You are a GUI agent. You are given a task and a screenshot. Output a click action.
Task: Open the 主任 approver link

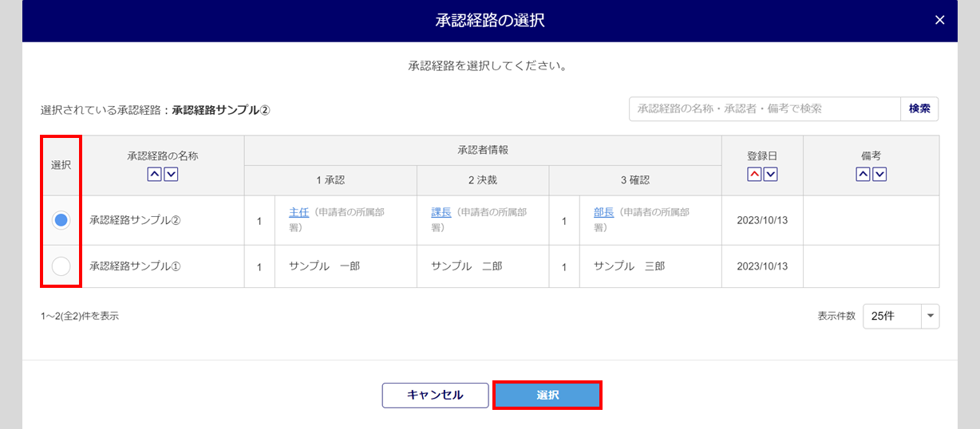[x=298, y=213]
